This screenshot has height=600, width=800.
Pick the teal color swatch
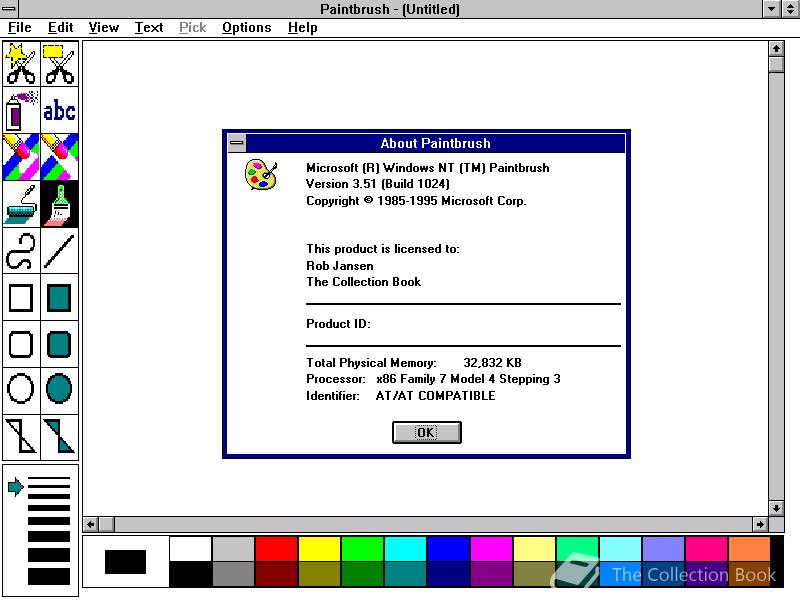[x=405, y=574]
